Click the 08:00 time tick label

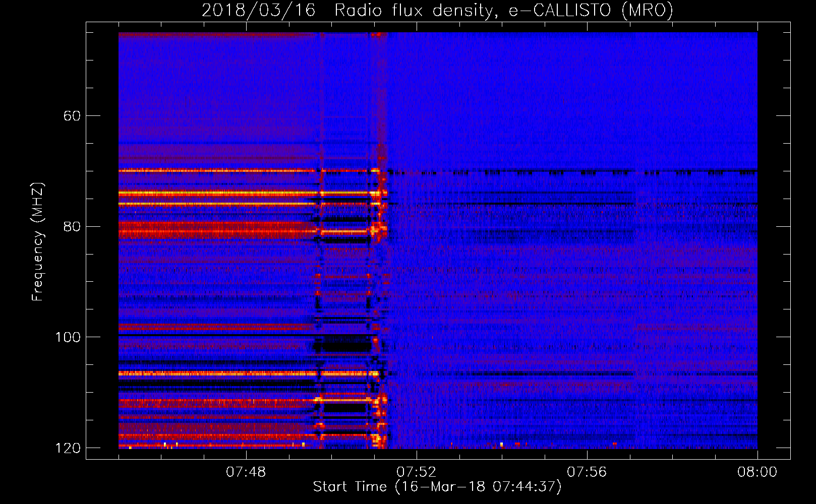pos(757,472)
